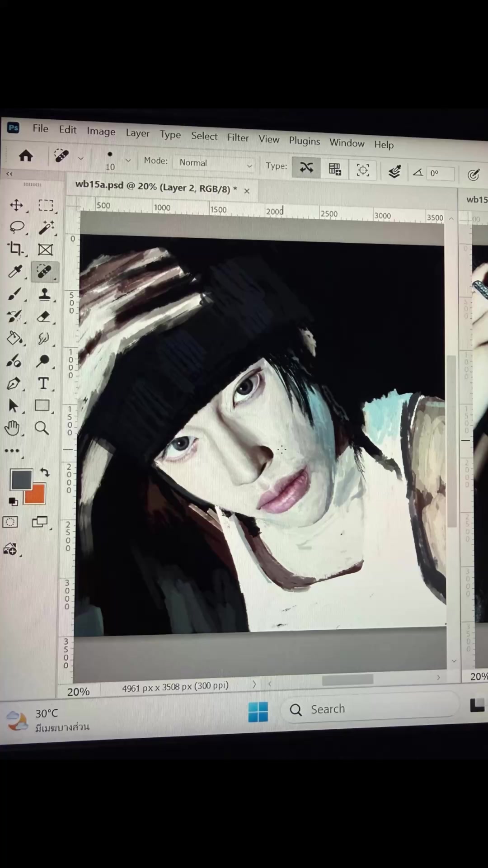The height and width of the screenshot is (868, 488).
Task: Switch to wb15a.psd document tab
Action: (x=156, y=187)
